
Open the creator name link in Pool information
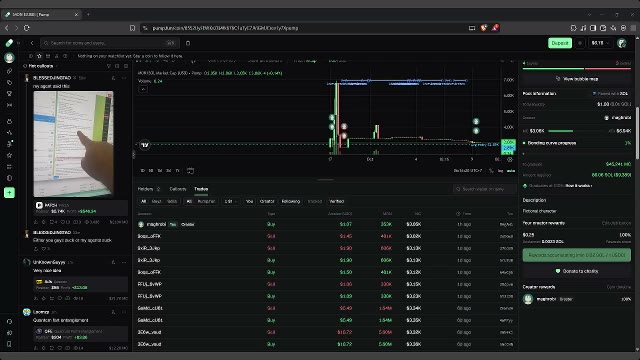coord(621,118)
